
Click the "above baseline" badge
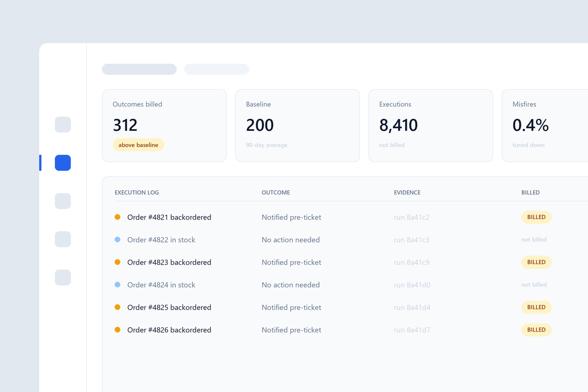pyautogui.click(x=138, y=145)
